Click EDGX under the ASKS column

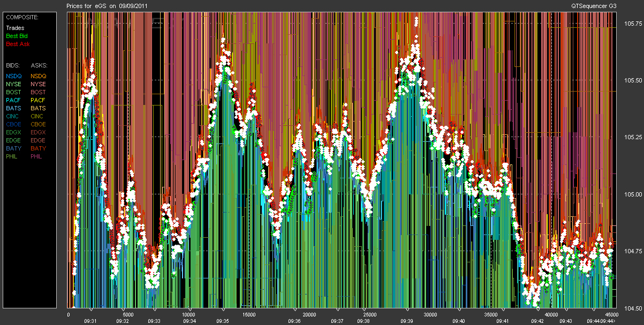pos(38,132)
